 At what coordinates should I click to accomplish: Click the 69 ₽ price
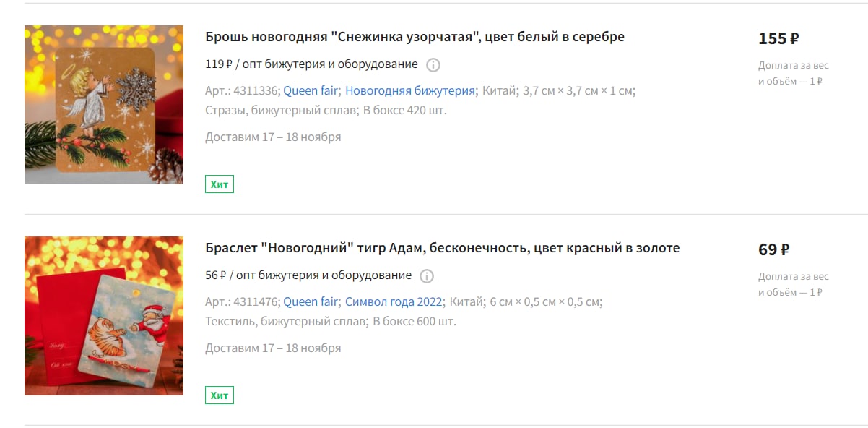[774, 250]
